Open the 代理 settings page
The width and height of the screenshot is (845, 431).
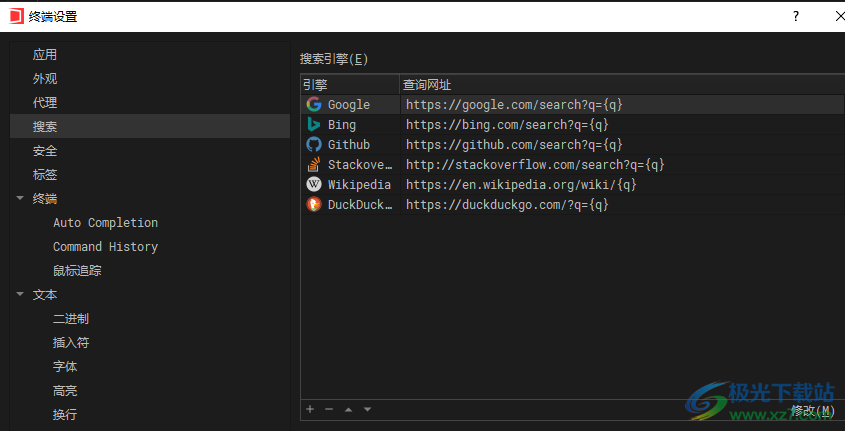pos(45,102)
